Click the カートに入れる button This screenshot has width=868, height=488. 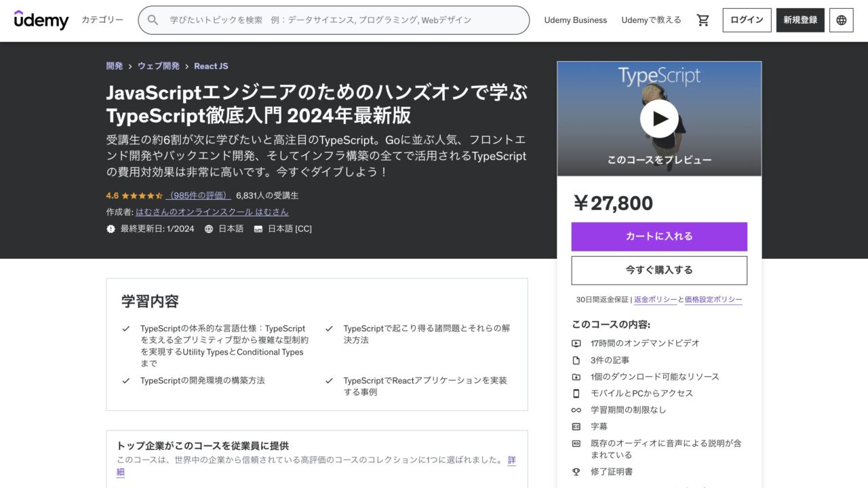tap(658, 236)
